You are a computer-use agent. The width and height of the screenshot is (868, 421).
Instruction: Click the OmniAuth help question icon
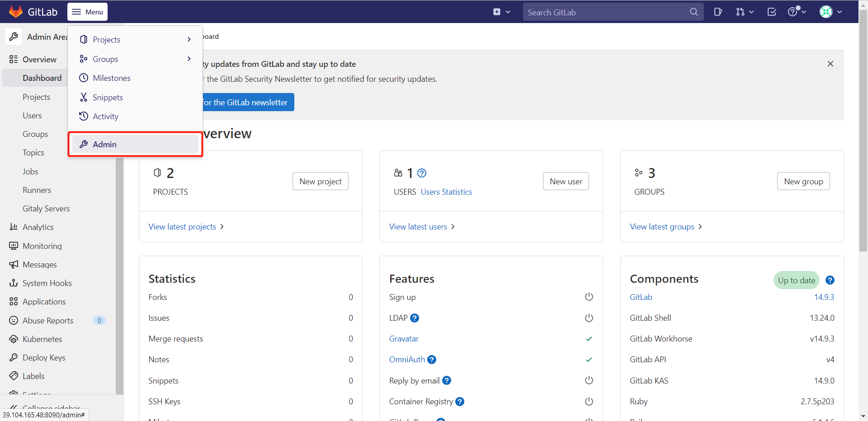432,360
